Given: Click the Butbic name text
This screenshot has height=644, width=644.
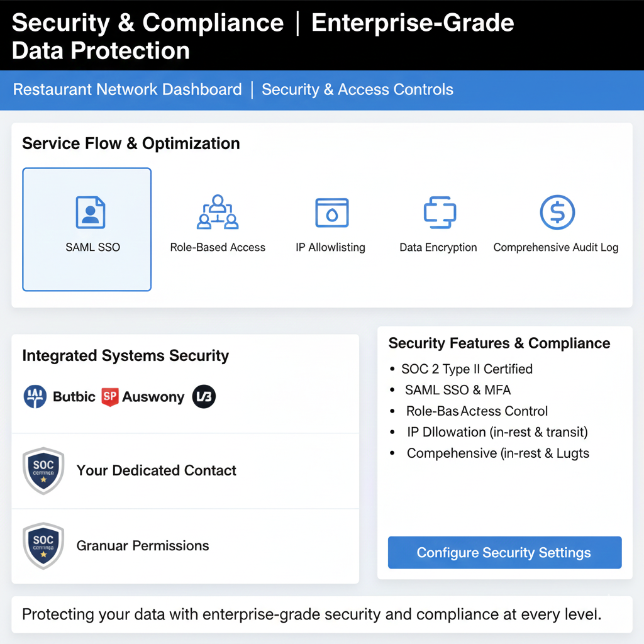Looking at the screenshot, I should (x=74, y=397).
